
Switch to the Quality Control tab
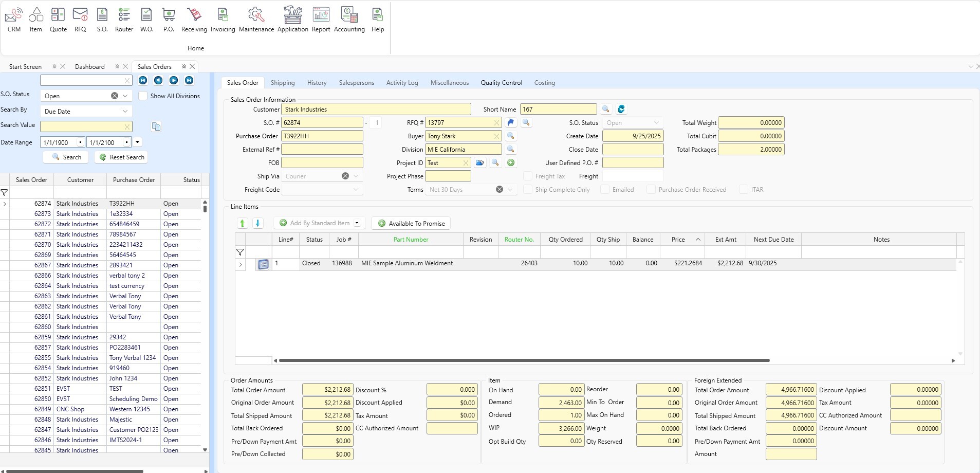tap(501, 82)
